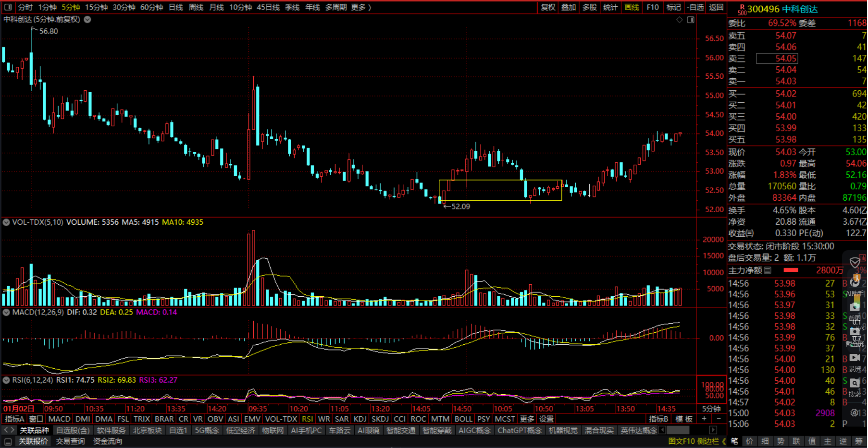Toggle the 画线 drawing tools

632,7
